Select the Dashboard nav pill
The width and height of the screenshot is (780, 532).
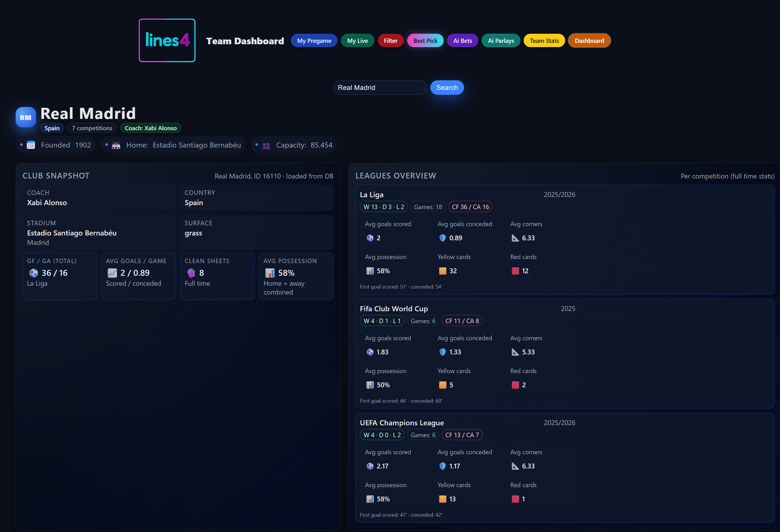[589, 41]
